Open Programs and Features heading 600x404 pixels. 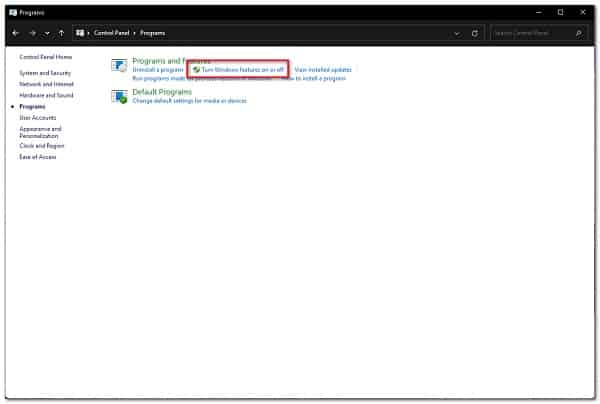pos(171,61)
